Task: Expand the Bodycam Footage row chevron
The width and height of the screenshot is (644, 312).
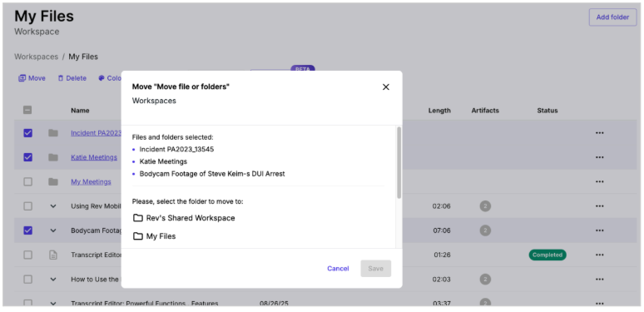Action: click(53, 230)
